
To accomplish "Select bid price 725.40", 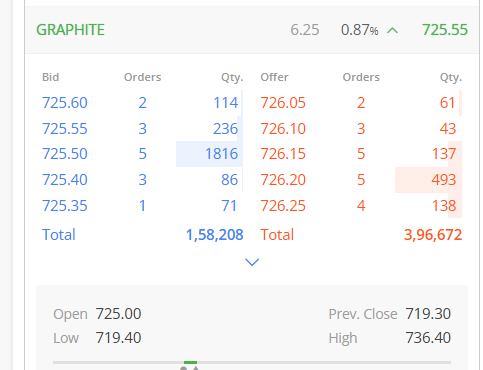I will [65, 180].
